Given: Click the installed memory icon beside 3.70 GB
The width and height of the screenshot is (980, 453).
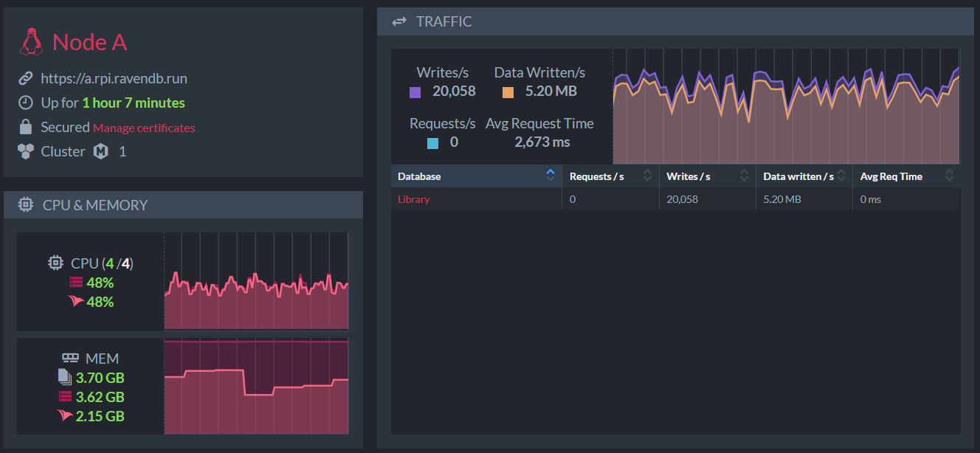Looking at the screenshot, I should (x=64, y=377).
